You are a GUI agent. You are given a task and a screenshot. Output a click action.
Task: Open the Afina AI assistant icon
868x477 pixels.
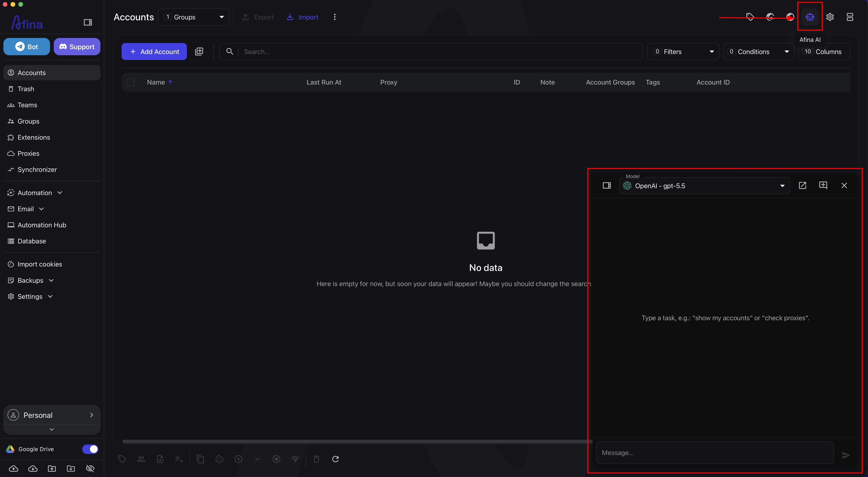tap(810, 17)
